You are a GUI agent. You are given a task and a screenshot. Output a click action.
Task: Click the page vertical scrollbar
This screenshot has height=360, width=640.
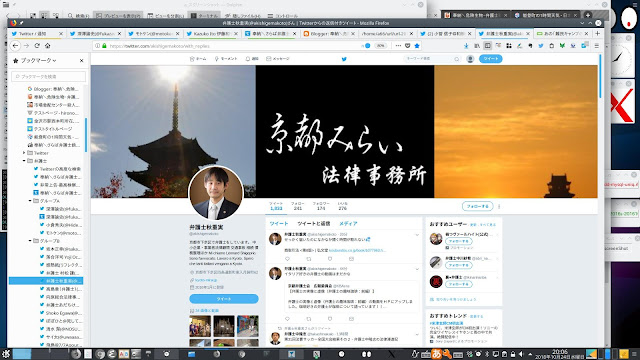[x=600, y=77]
